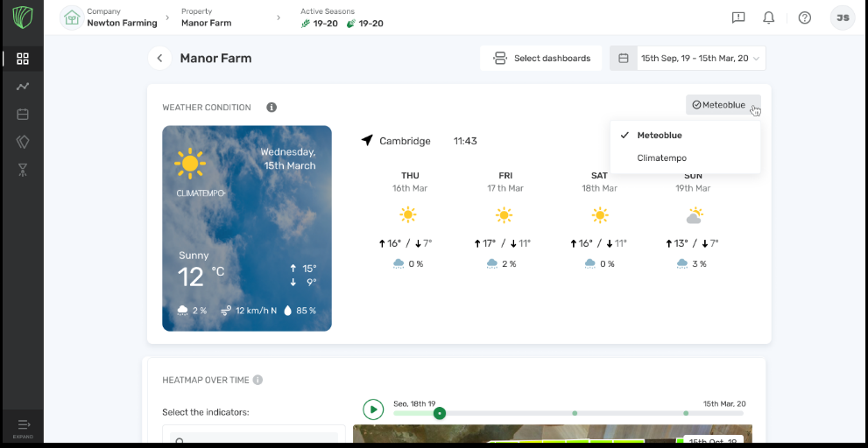The image size is (868, 448).
Task: Open the date range dropdown
Action: [688, 59]
